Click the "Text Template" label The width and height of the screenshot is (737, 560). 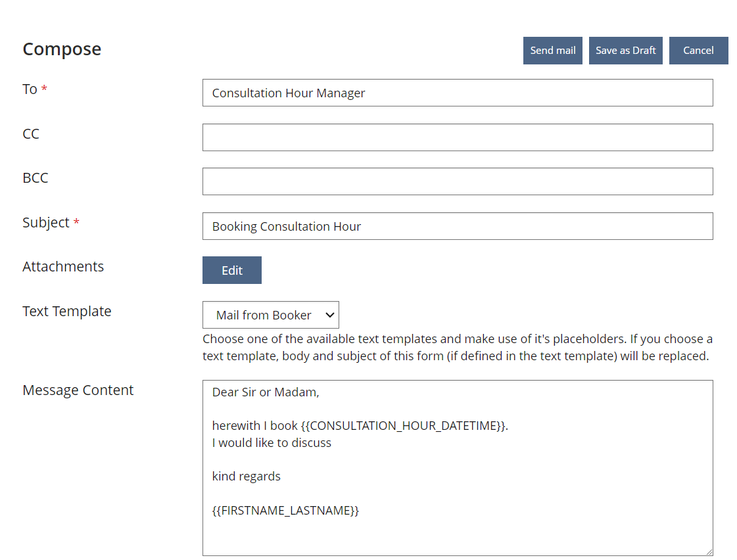(67, 312)
